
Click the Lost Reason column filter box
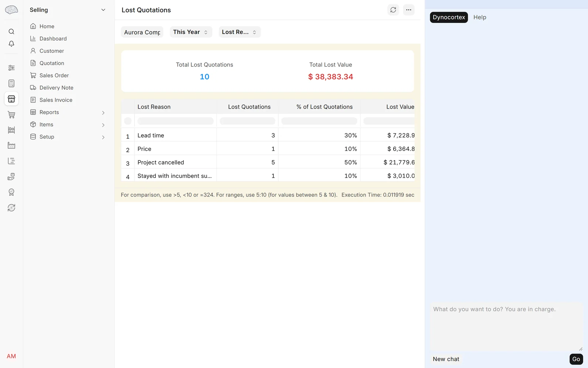[175, 121]
